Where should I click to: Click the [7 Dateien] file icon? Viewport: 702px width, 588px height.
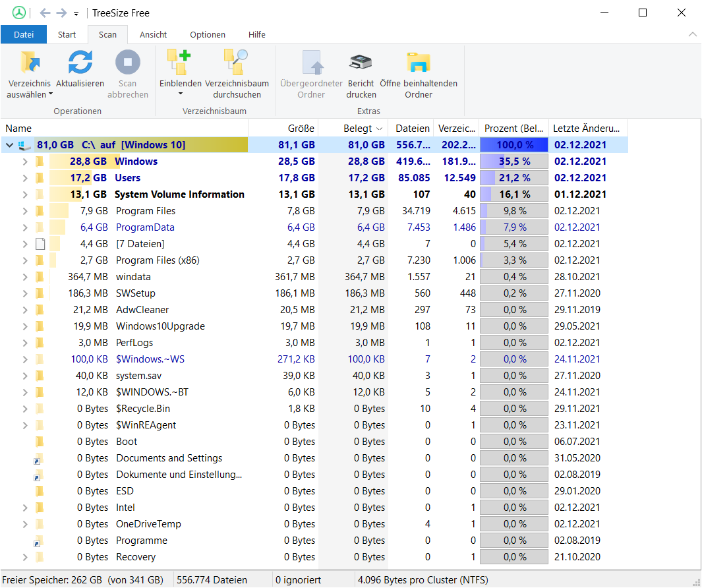(40, 244)
